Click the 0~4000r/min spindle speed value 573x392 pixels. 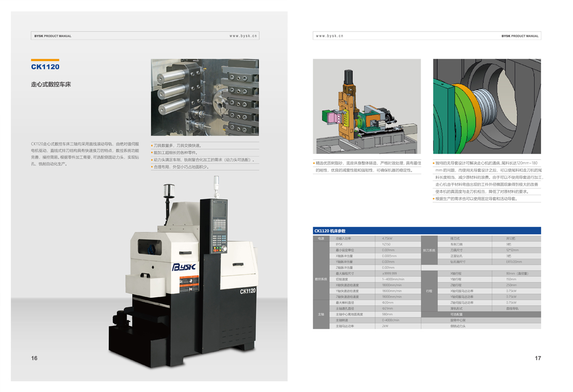click(390, 320)
